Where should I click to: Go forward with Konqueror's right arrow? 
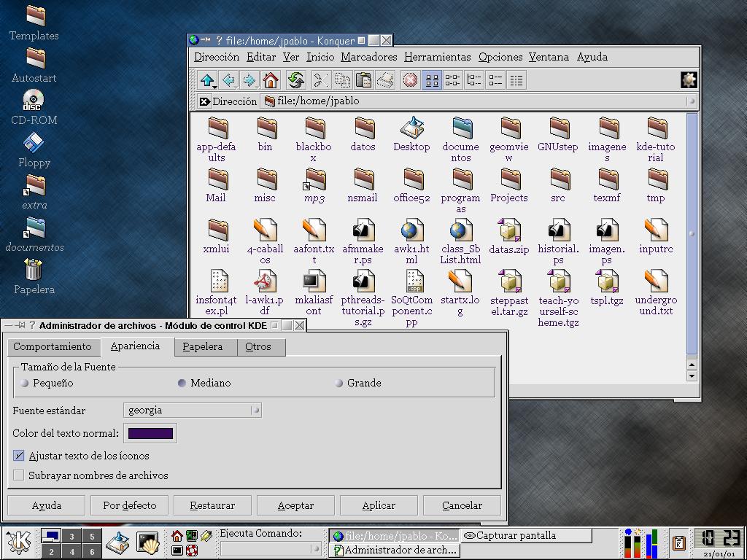click(249, 80)
